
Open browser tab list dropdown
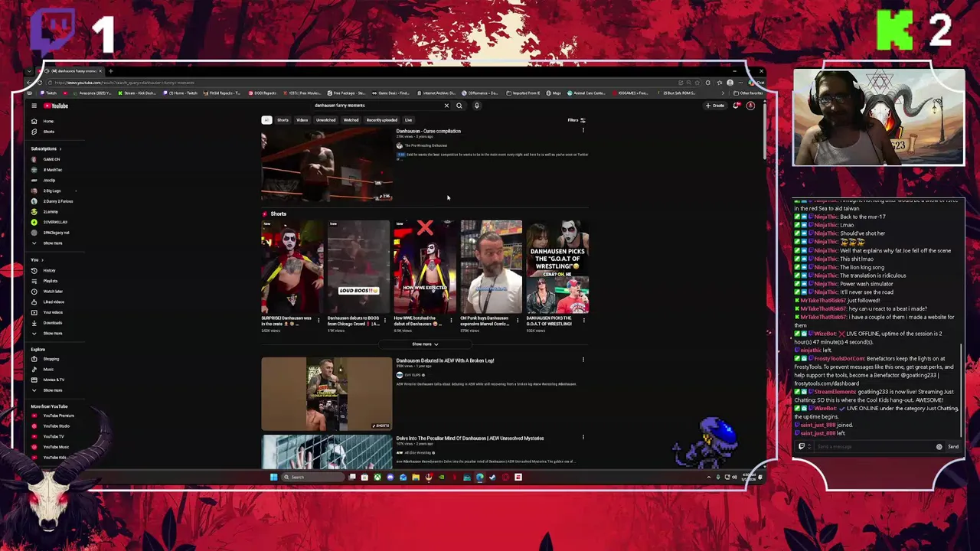point(29,71)
